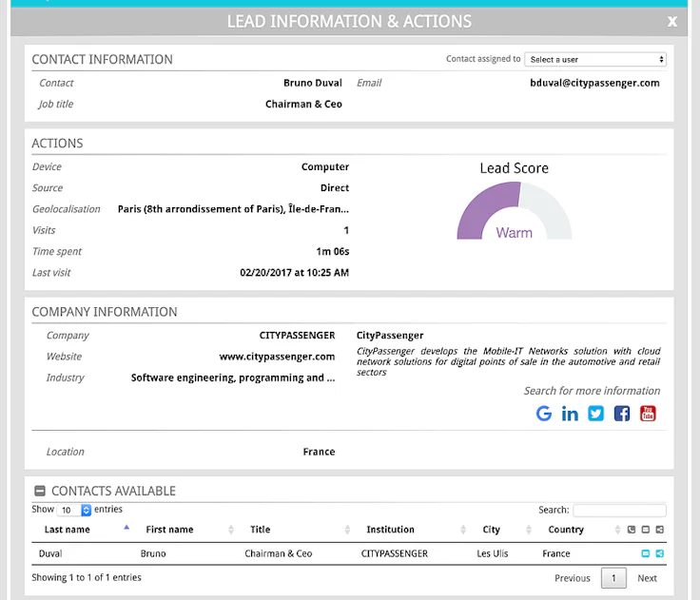Focus the contacts Search field
The image size is (700, 600).
click(620, 511)
